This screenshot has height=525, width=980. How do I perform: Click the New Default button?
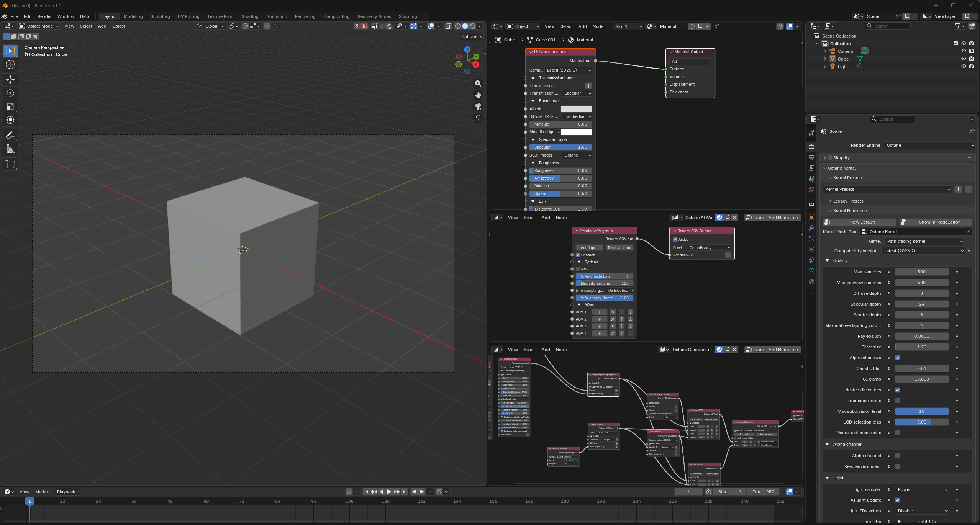[x=859, y=222]
